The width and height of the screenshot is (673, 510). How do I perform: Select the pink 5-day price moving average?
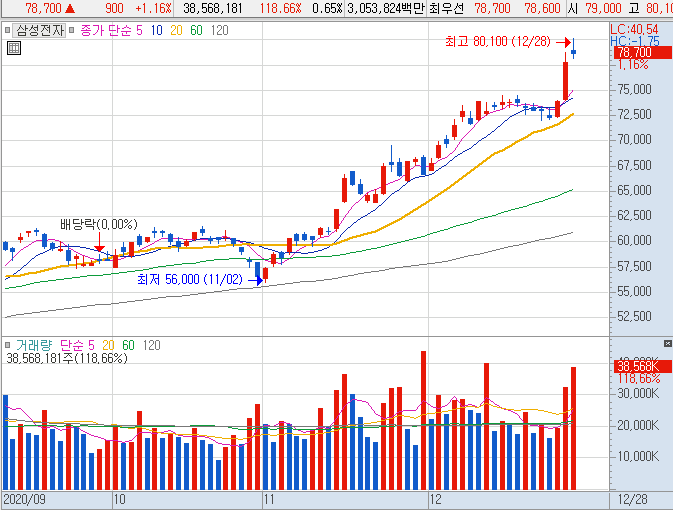click(x=139, y=30)
